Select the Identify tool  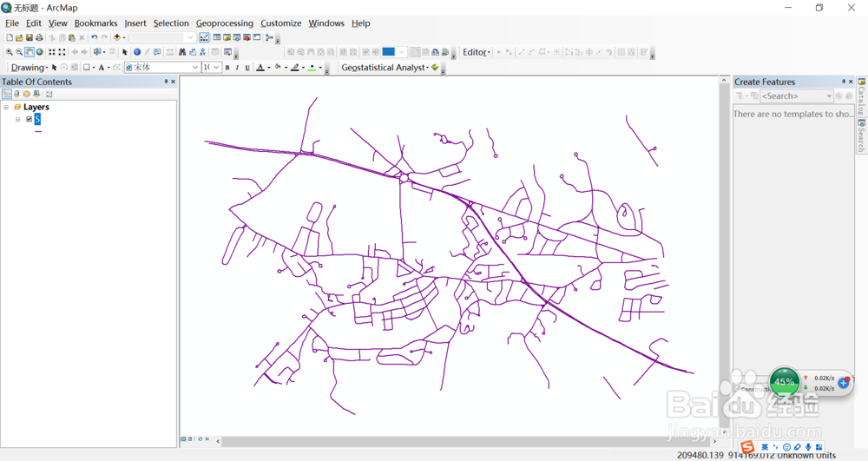point(137,52)
